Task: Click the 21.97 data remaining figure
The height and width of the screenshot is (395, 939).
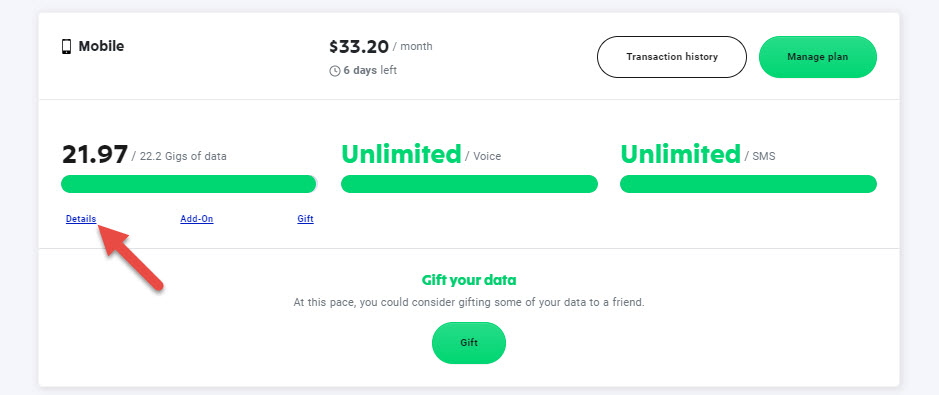Action: (95, 154)
